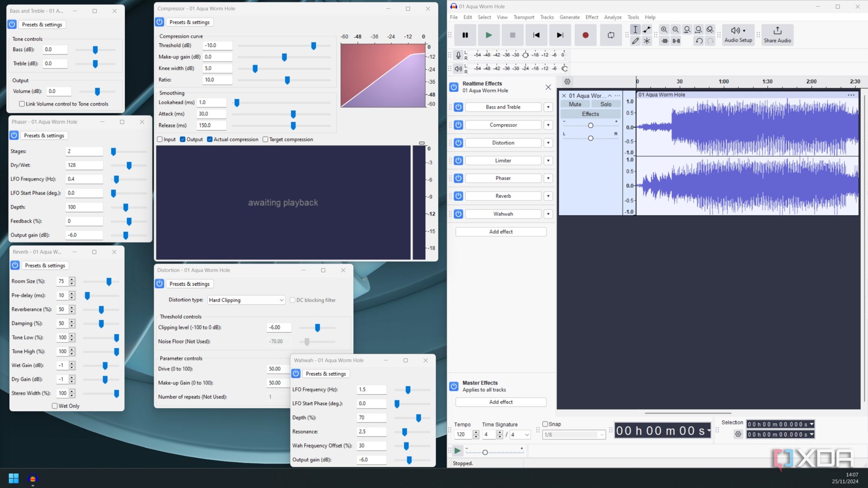Open the Analyze menu
This screenshot has height=488, width=868.
click(613, 17)
